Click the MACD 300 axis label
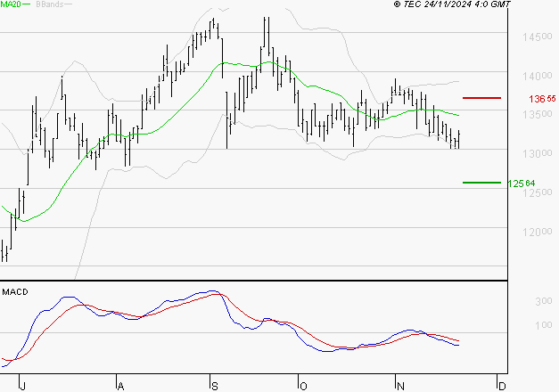The width and height of the screenshot is (559, 392). (544, 301)
